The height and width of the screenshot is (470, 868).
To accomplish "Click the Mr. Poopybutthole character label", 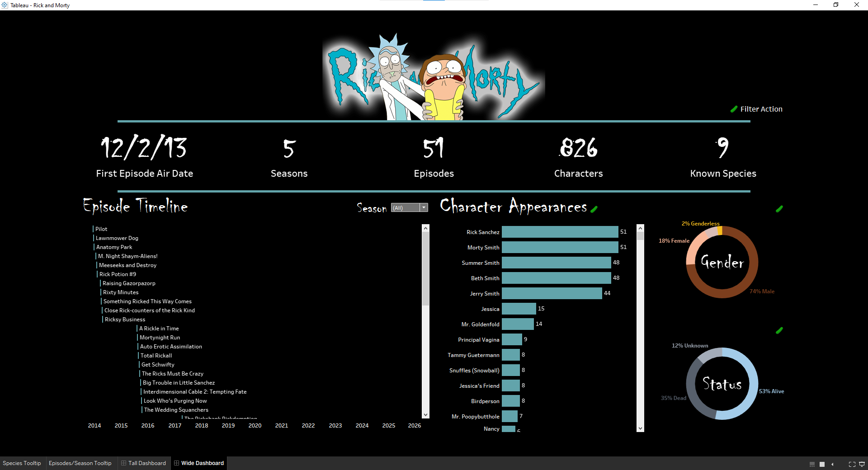I will coord(476,417).
